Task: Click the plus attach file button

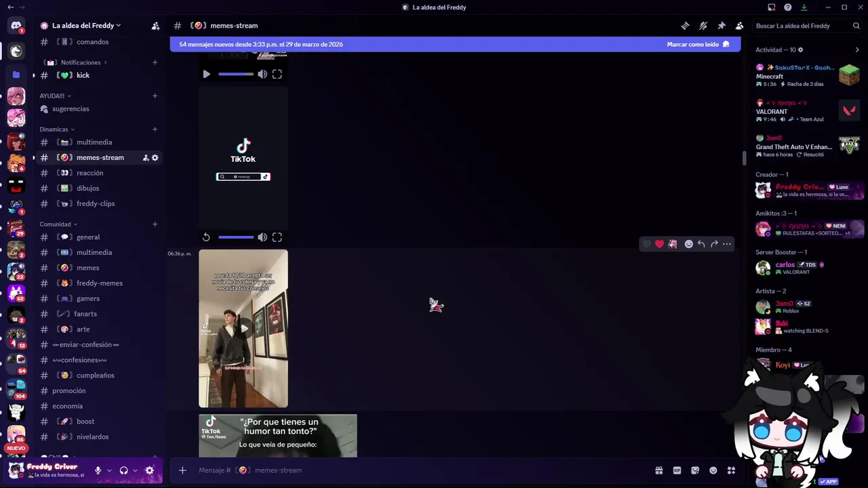Action: click(182, 470)
